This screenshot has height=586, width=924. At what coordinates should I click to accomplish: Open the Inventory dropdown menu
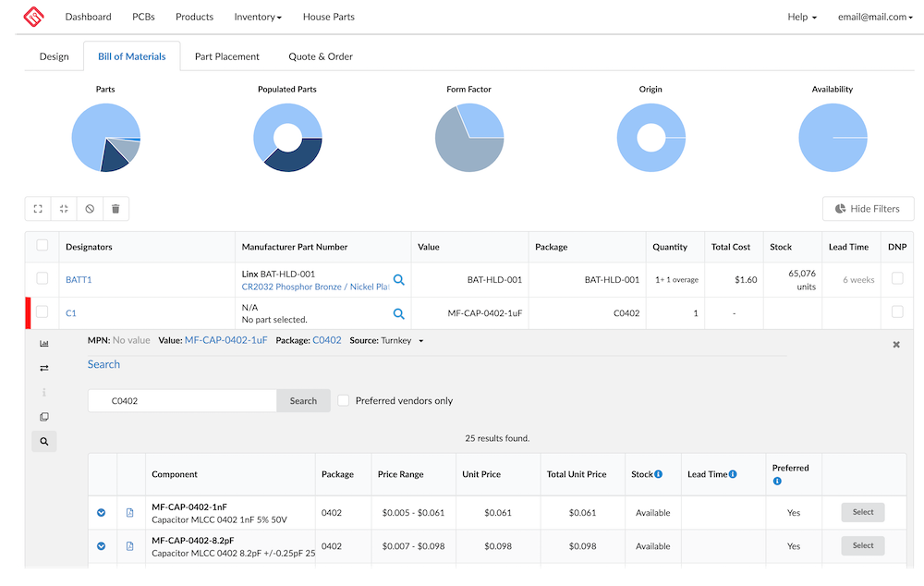258,17
